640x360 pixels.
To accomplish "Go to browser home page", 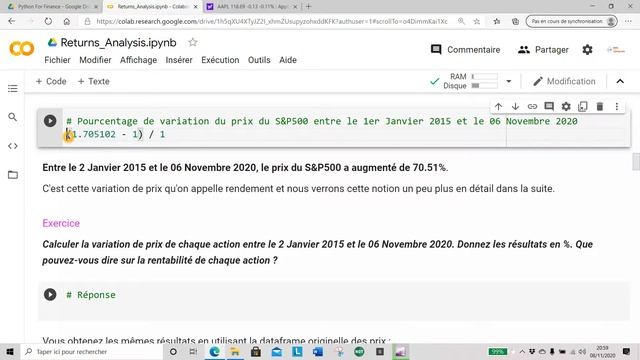I will [67, 21].
